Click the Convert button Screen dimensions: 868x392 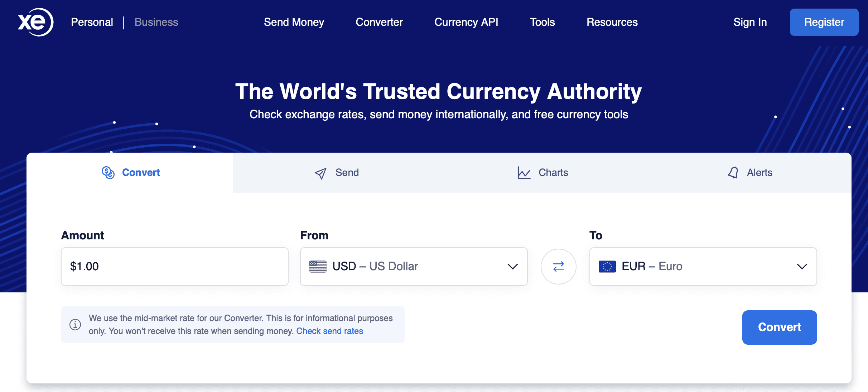point(779,327)
